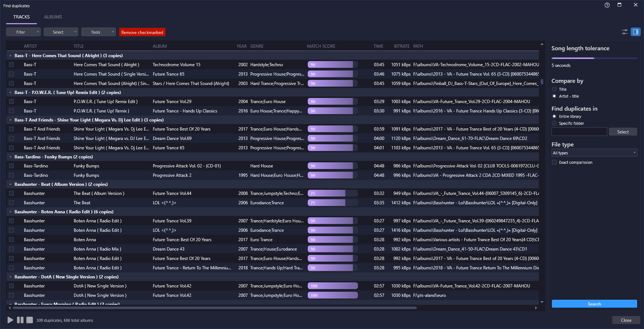644x329 pixels.
Task: Collapse the Basshunter Beat group
Action: pos(10,184)
